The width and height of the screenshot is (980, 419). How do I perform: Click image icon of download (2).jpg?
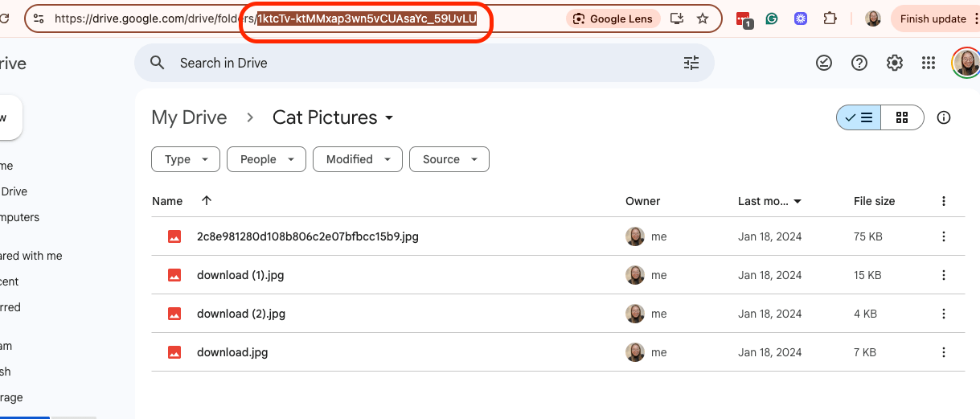(x=174, y=314)
